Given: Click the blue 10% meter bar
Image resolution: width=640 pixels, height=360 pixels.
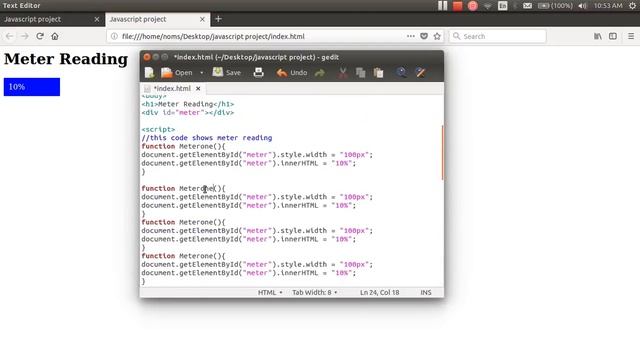Looking at the screenshot, I should tap(32, 87).
